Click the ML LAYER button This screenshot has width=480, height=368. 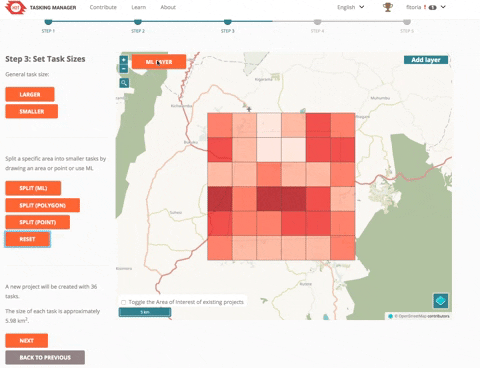[159, 62]
